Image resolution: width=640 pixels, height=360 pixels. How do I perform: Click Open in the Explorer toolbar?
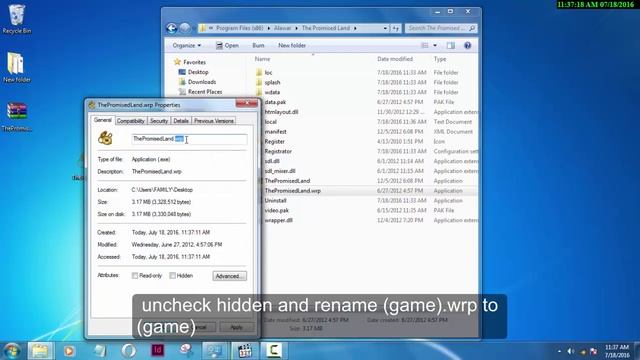227,45
